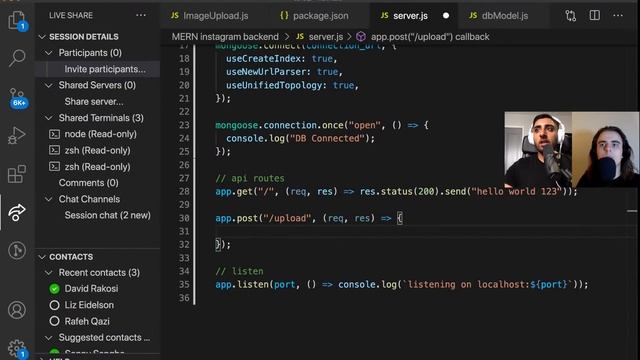Open the Run and Debug icon
Image resolution: width=640 pixels, height=360 pixels.
tap(17, 135)
